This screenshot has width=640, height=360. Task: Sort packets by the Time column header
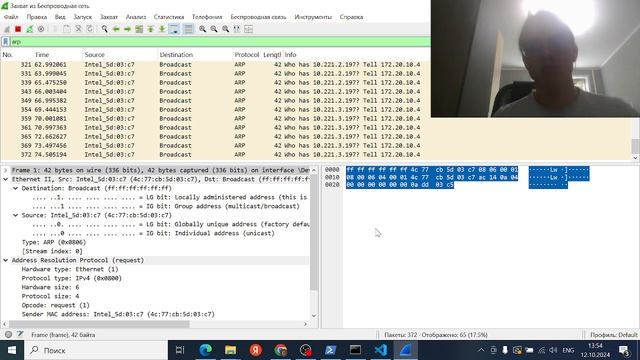click(57, 55)
